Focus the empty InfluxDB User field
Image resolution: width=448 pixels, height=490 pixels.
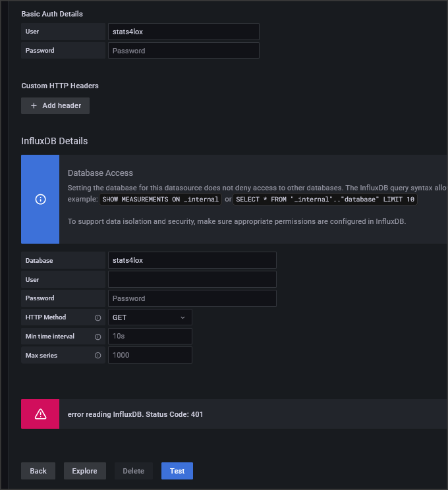click(192, 279)
